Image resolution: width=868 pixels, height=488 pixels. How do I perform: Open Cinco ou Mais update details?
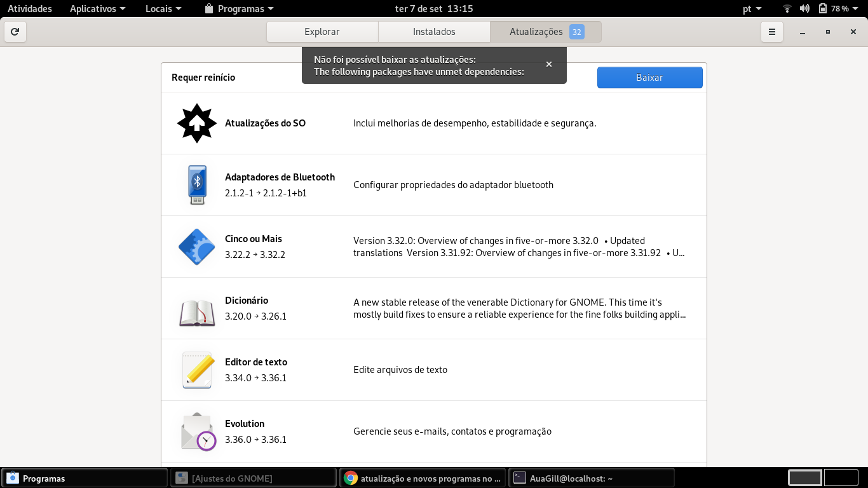434,247
